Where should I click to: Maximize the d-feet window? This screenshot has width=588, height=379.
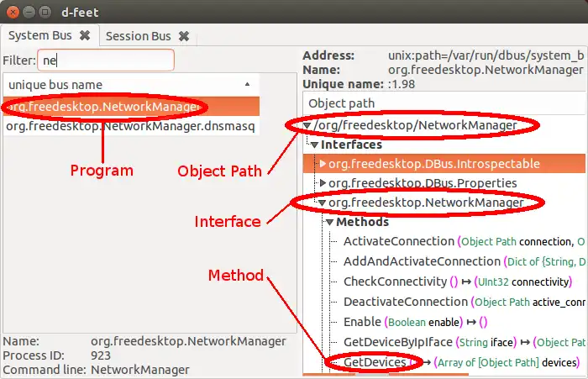tap(45, 12)
